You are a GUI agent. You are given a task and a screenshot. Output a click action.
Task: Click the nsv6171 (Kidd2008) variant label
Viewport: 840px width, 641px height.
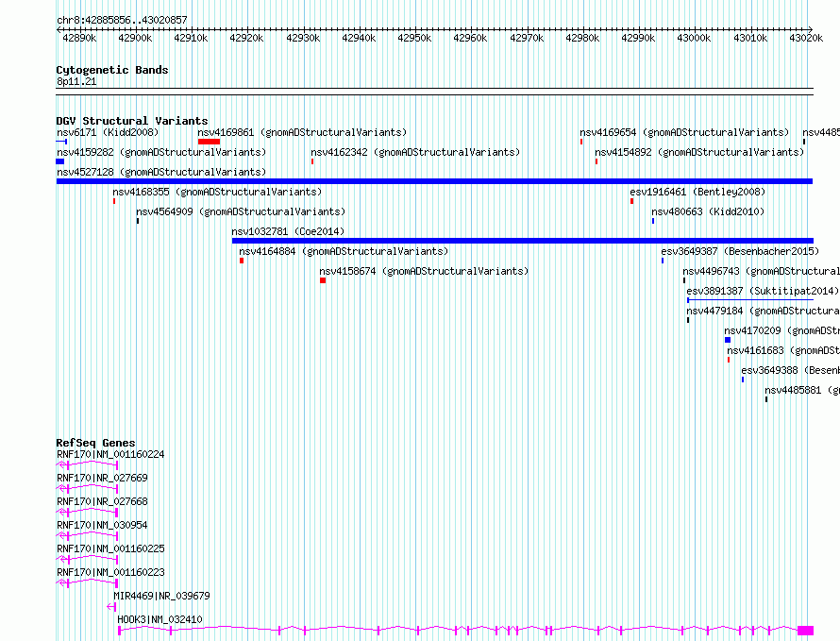[108, 132]
